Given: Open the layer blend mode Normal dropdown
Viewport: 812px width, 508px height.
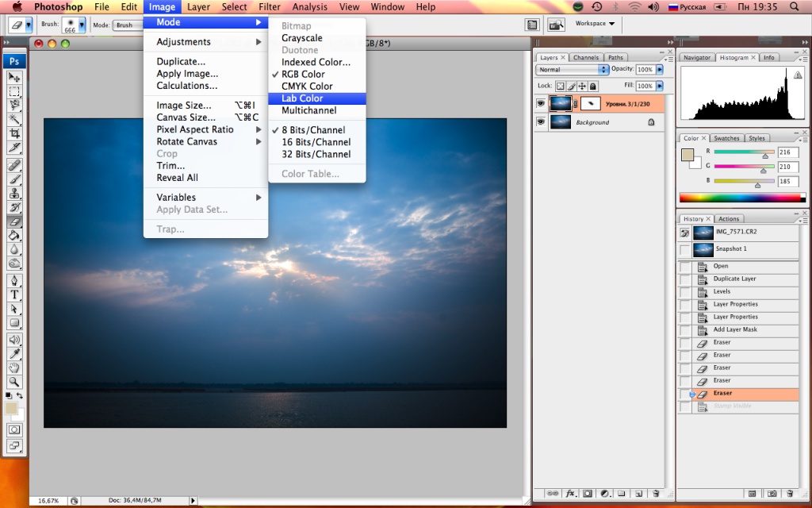Looking at the screenshot, I should (573, 70).
